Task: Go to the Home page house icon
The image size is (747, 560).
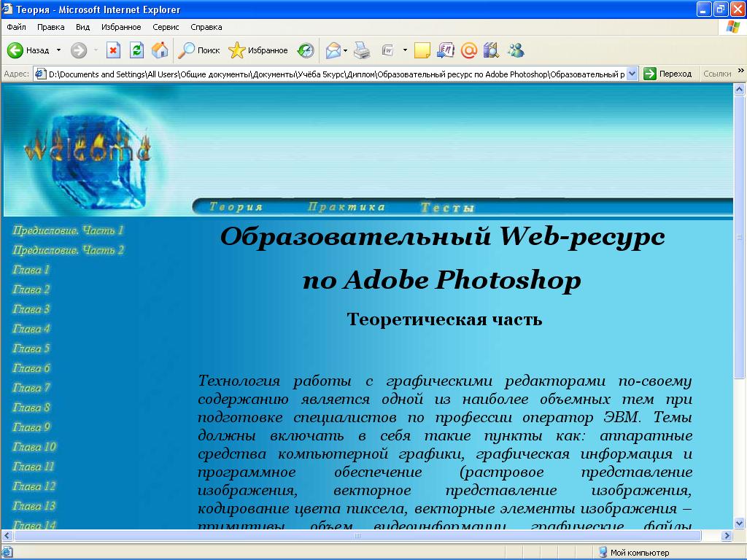Action: 160,50
